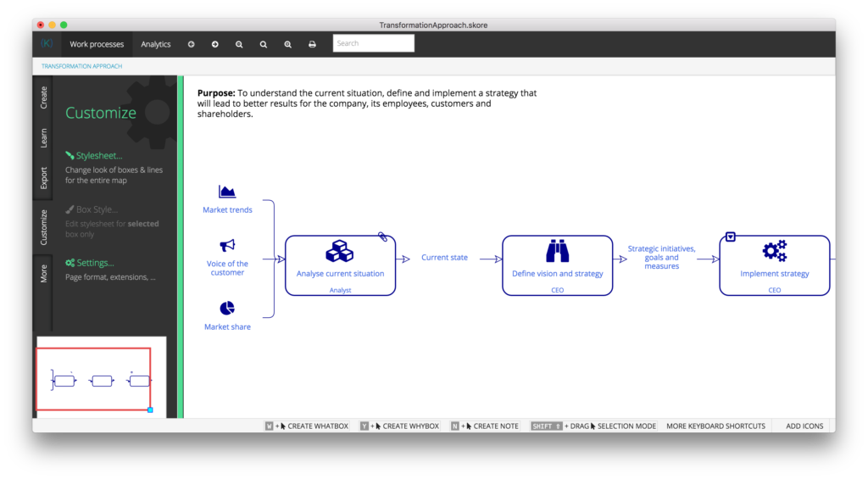The width and height of the screenshot is (868, 479).
Task: Click ADD ICONS in status bar
Action: click(x=804, y=426)
